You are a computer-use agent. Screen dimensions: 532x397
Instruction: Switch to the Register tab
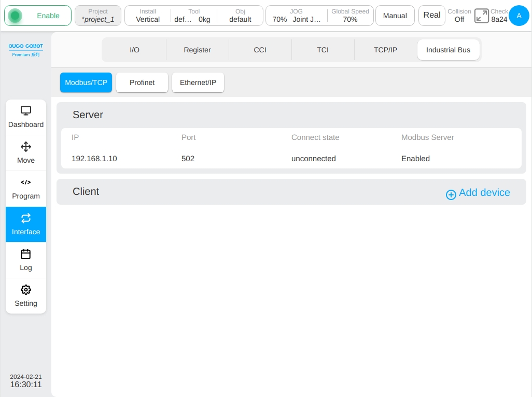click(x=197, y=50)
